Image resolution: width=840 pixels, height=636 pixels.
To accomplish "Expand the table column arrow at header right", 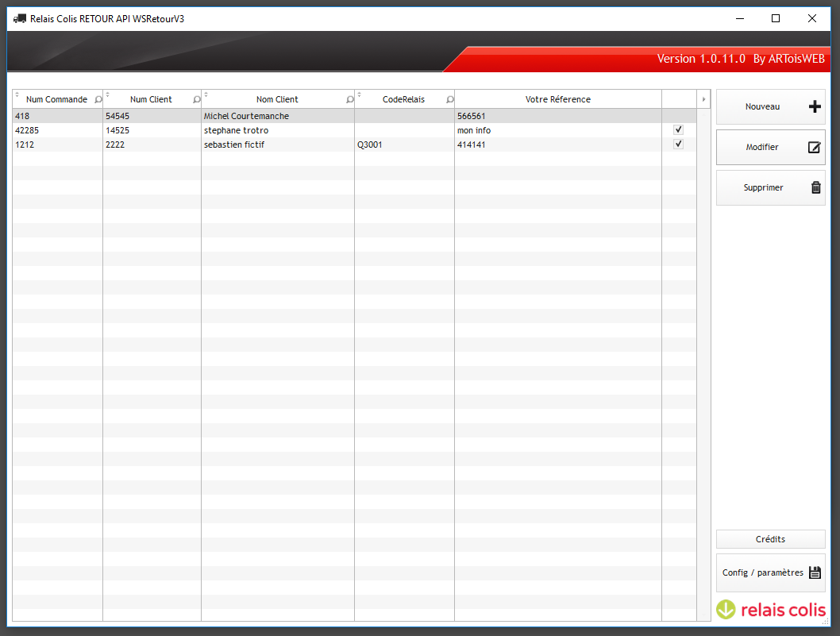I will [703, 99].
